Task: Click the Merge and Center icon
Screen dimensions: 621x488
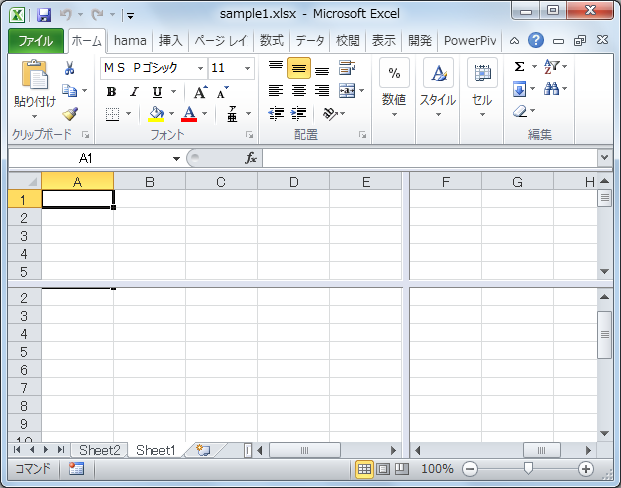Action: [x=347, y=91]
